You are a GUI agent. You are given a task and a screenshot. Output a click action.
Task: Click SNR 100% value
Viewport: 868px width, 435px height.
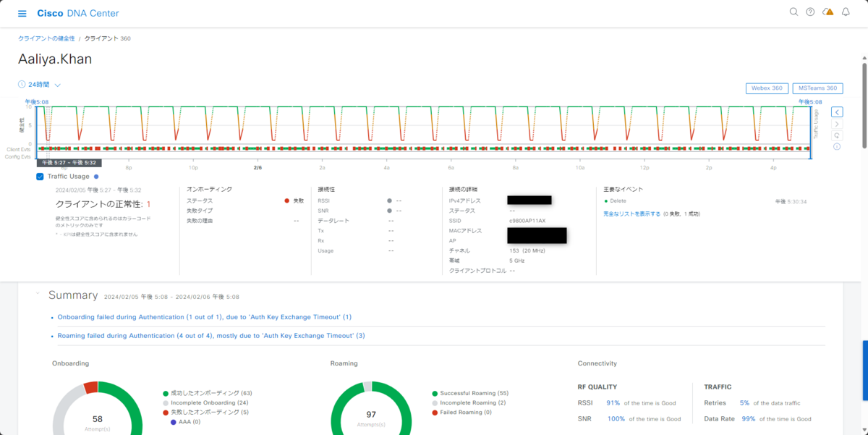pyautogui.click(x=616, y=418)
